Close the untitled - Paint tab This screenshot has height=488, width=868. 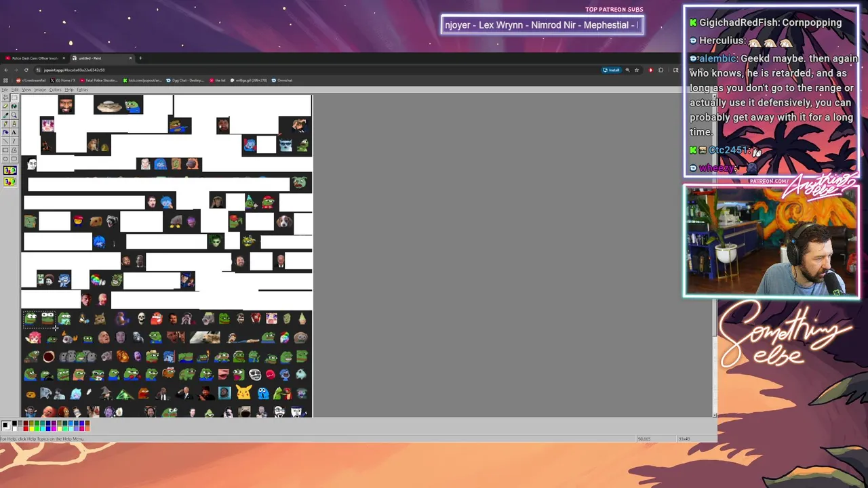tap(130, 58)
